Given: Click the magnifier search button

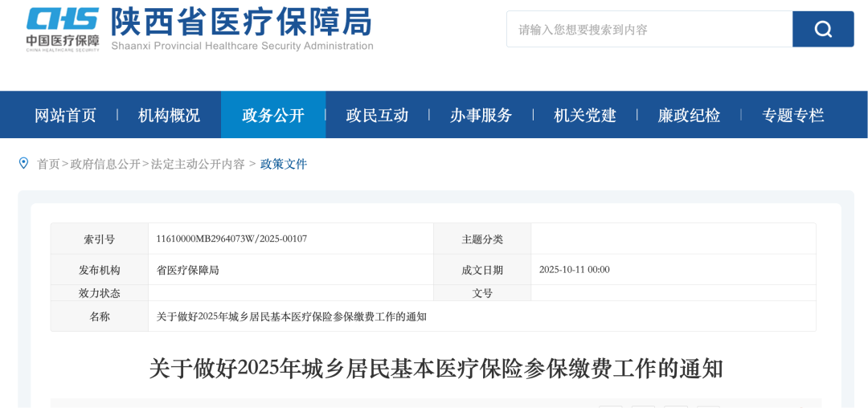Looking at the screenshot, I should [822, 29].
